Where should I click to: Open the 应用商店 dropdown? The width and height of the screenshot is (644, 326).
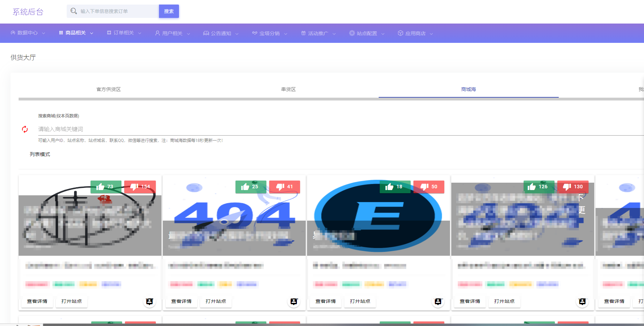pyautogui.click(x=415, y=33)
